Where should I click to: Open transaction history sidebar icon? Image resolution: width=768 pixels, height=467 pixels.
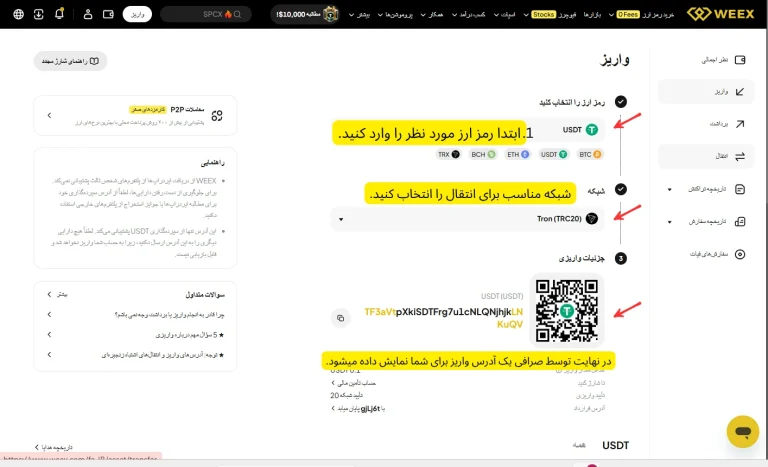pyautogui.click(x=740, y=189)
